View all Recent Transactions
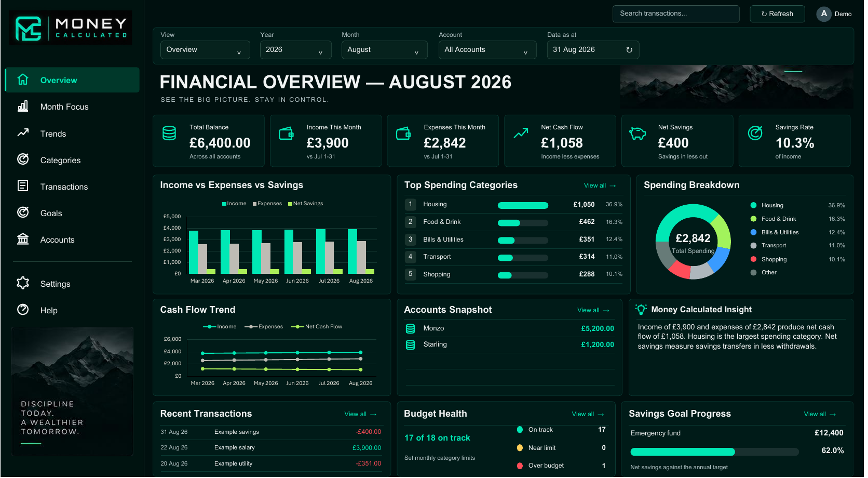The height and width of the screenshot is (478, 868). (360, 414)
